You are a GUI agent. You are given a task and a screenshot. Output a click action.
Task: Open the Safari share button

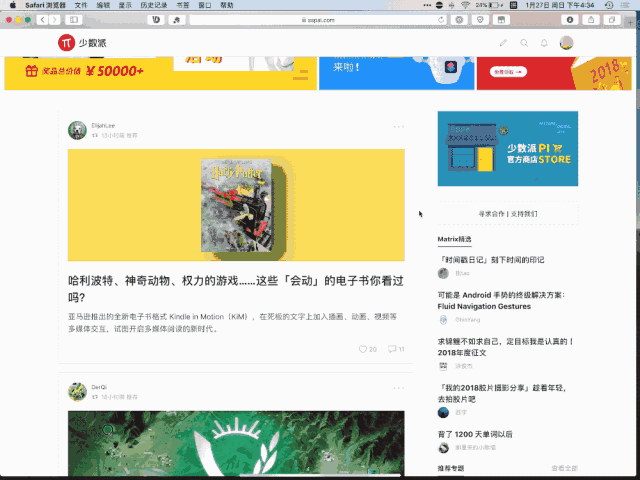click(x=591, y=20)
